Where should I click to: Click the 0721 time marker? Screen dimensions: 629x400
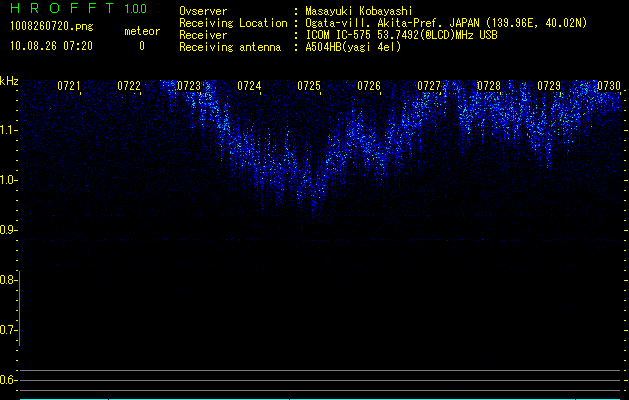click(x=69, y=86)
